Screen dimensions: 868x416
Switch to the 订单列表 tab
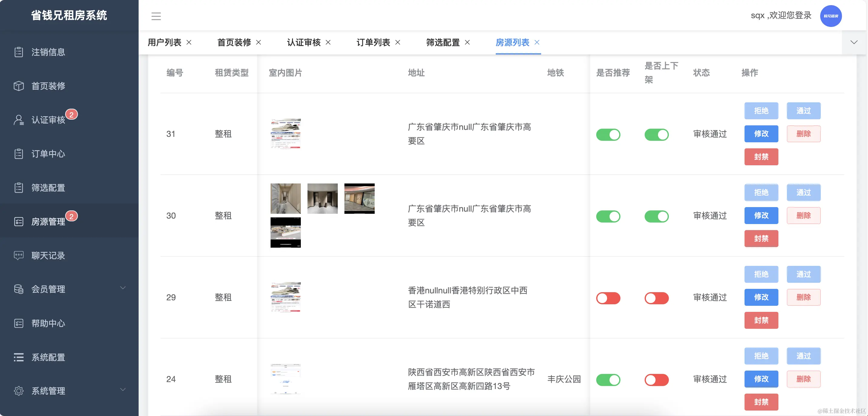(x=373, y=42)
